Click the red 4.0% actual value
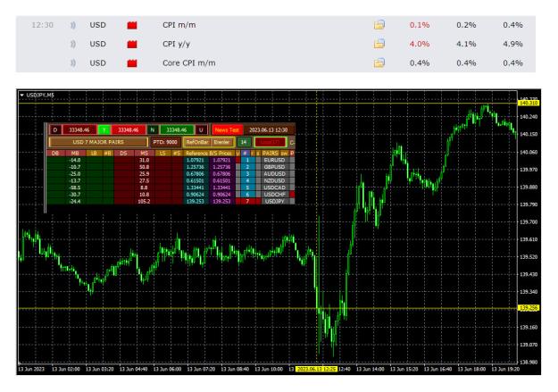Image resolution: width=558 pixels, height=392 pixels. [420, 44]
